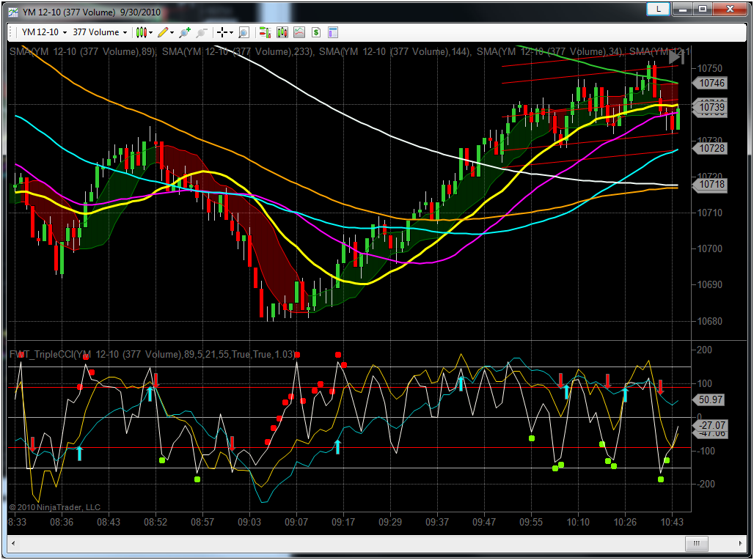The image size is (754, 560).
Task: Open the chart style candlestick icon
Action: (142, 32)
